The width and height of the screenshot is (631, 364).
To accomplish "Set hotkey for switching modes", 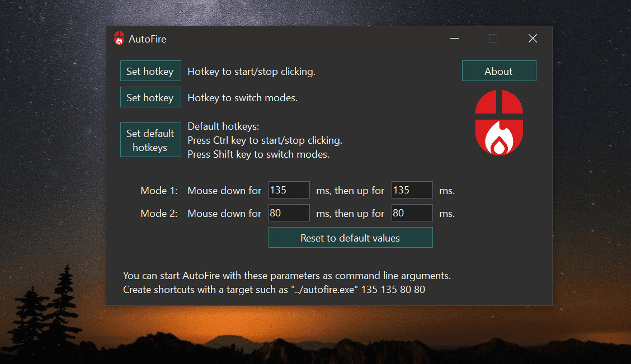I will pyautogui.click(x=150, y=97).
